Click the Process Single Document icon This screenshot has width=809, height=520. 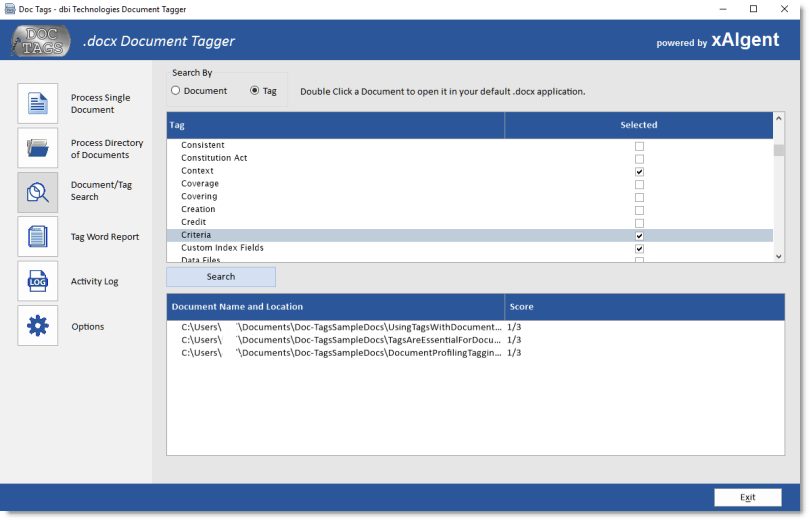38,104
